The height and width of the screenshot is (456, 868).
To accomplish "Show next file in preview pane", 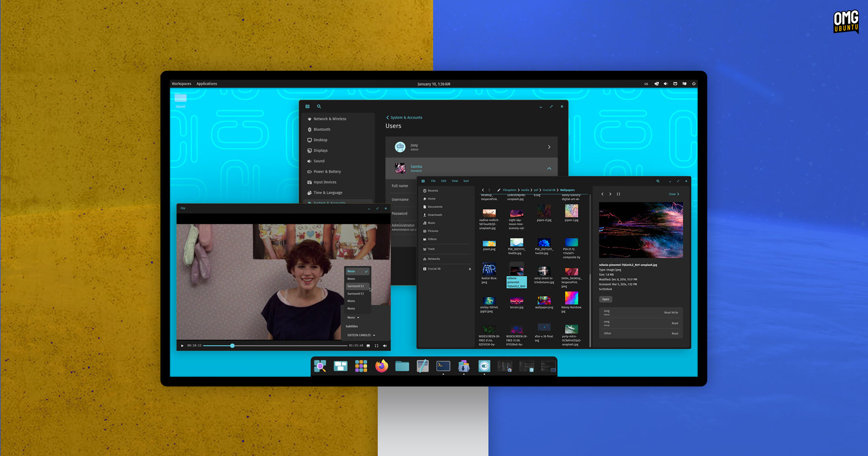I will 610,194.
